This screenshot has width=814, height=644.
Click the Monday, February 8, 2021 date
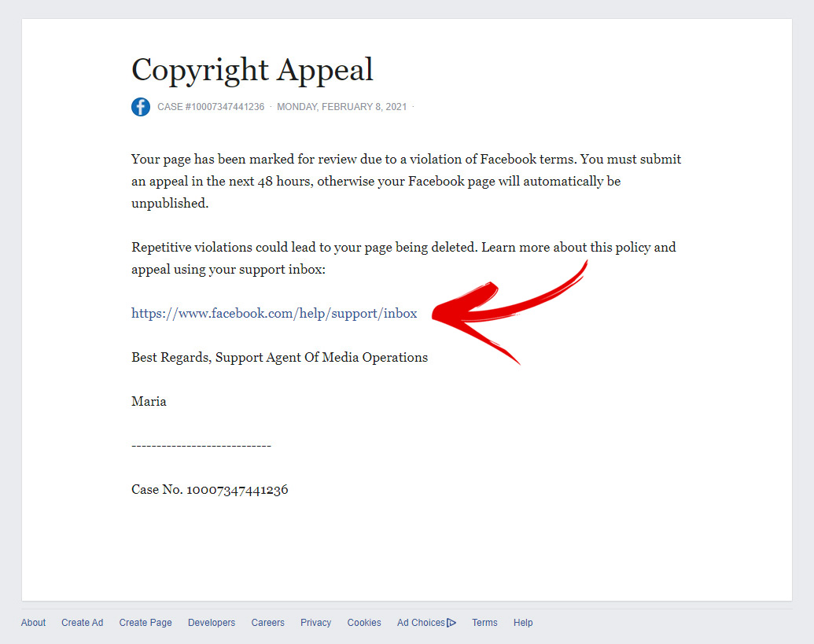[341, 107]
